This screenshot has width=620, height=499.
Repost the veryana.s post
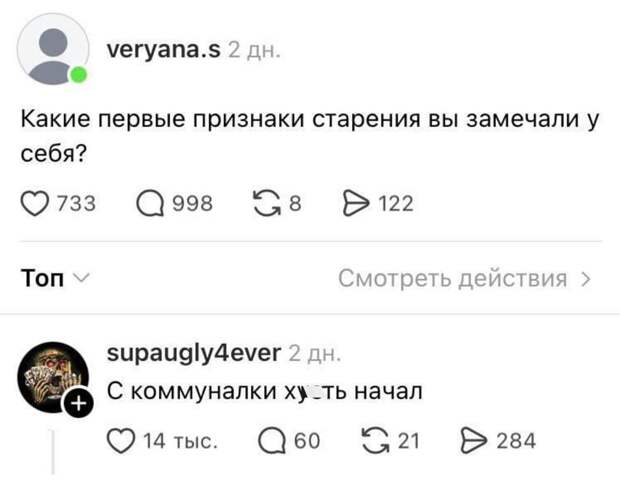point(263,204)
